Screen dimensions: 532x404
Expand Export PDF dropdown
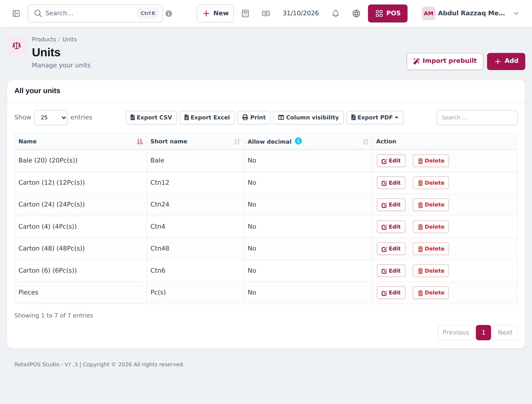tap(375, 118)
